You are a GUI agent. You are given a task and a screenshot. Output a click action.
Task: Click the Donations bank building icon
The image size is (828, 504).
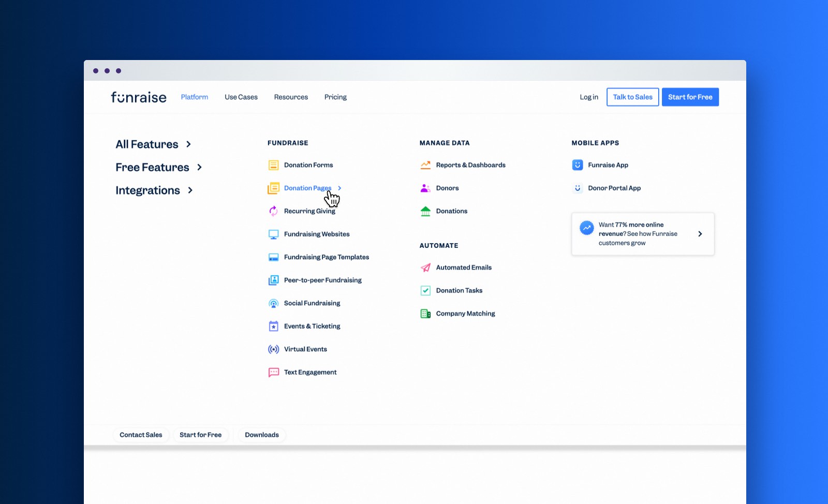(x=425, y=211)
